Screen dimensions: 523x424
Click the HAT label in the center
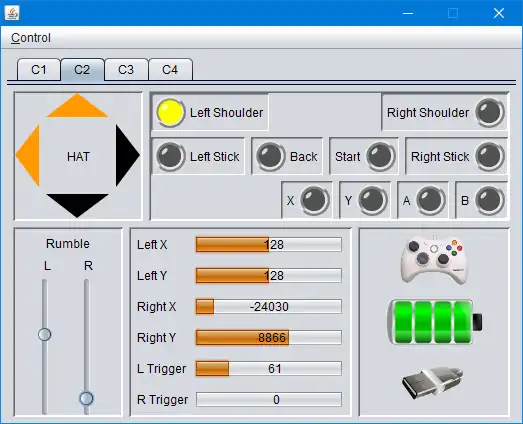(78, 156)
